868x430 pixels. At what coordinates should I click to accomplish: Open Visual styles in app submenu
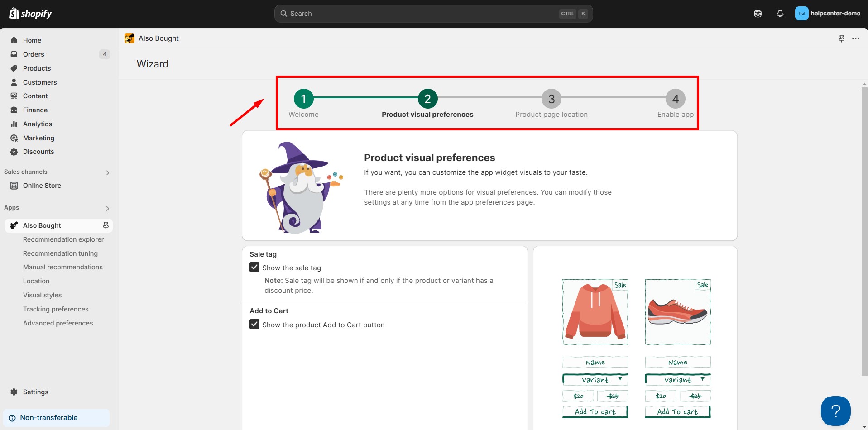42,295
